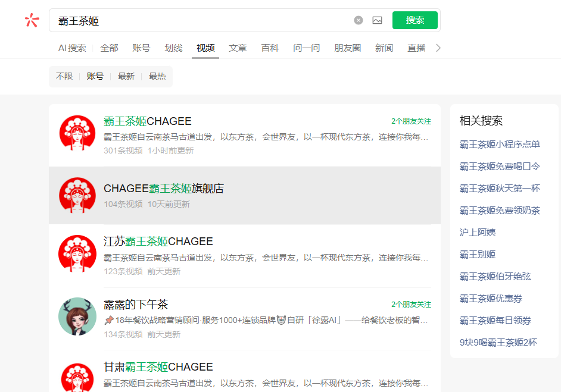The image size is (561, 392).
Task: Click 2个朋友关注 beside 霸王茶姬CHAGEE
Action: [411, 121]
